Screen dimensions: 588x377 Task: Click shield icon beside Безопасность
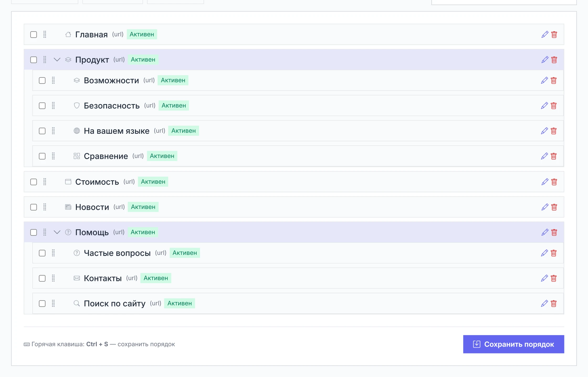[77, 105]
